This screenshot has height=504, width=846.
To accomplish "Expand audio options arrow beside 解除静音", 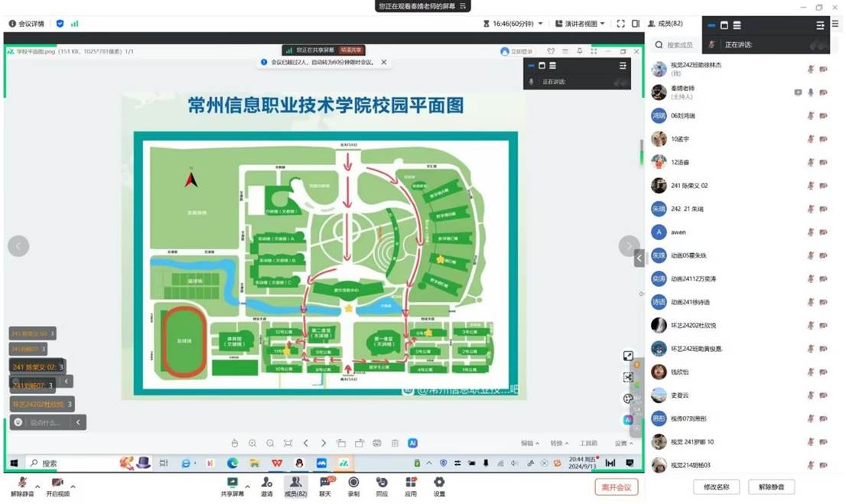I will (x=37, y=486).
